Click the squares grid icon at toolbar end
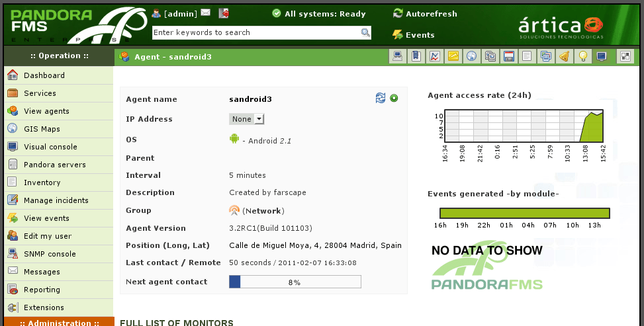 pyautogui.click(x=625, y=56)
